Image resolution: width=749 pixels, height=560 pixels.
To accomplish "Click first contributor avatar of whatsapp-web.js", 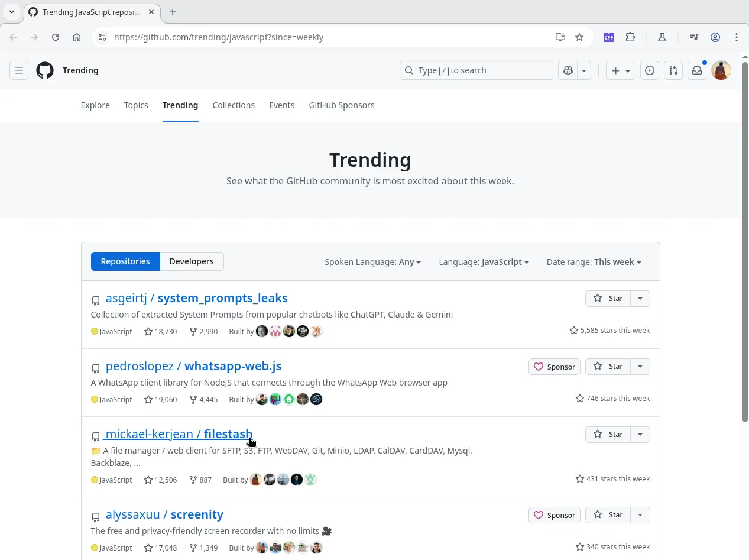I will coord(262,400).
